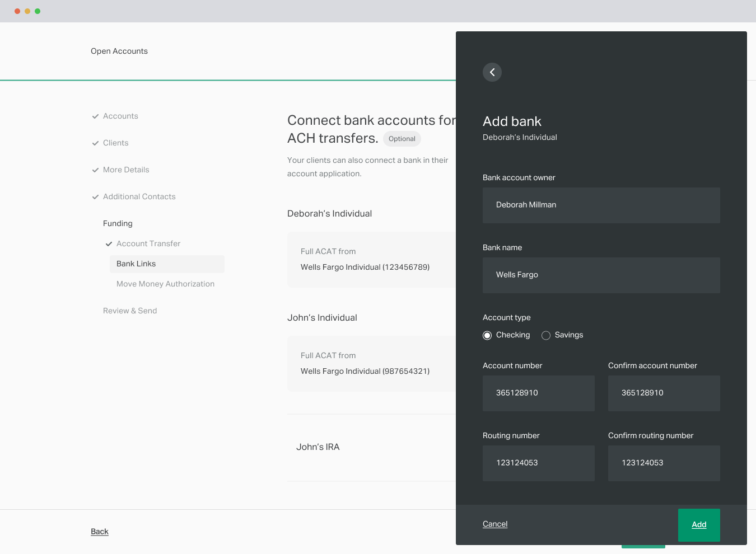756x554 pixels.
Task: Open the Additional Contacts step
Action: (x=139, y=196)
